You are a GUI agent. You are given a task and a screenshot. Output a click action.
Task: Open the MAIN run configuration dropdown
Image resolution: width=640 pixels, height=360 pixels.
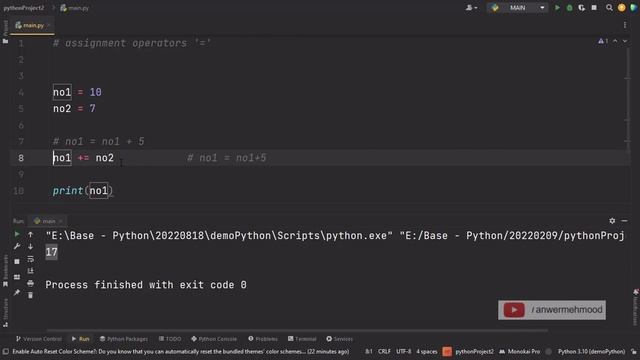[518, 7]
